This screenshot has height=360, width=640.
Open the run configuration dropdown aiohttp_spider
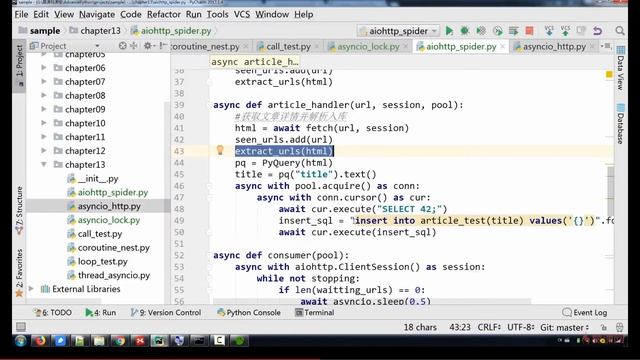399,31
